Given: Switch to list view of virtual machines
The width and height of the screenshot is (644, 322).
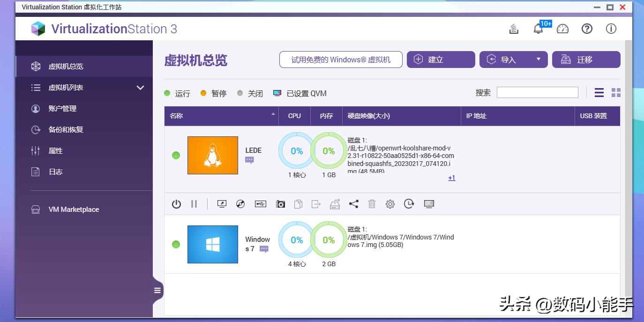Looking at the screenshot, I should coord(599,92).
